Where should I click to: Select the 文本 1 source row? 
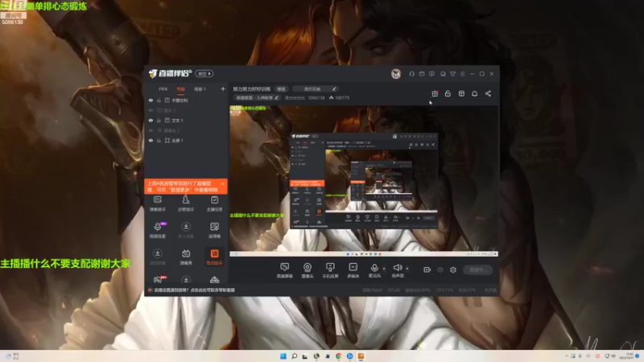[186, 120]
